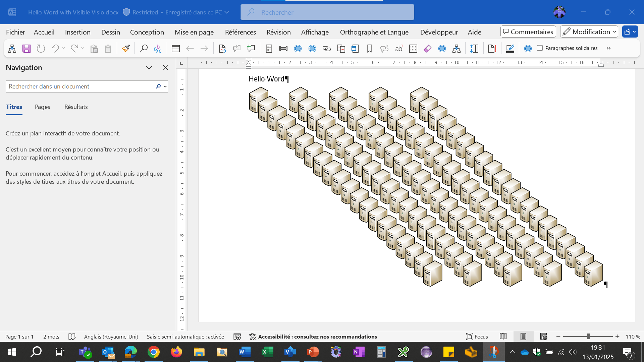This screenshot has height=362, width=644.
Task: Click the zoom in plus button
Action: coord(617,336)
